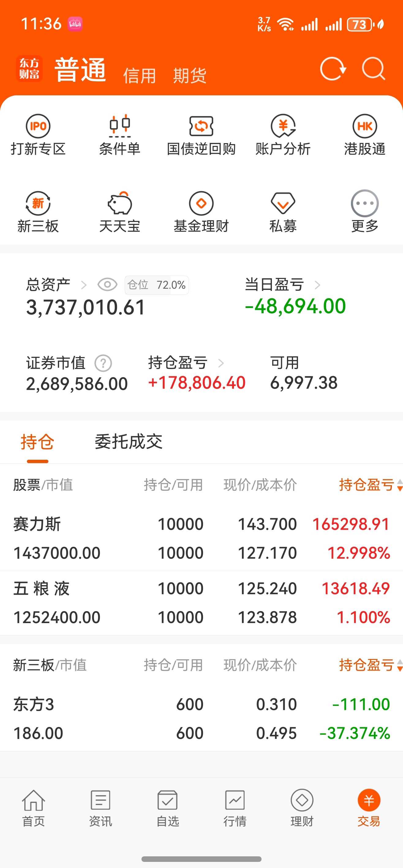
Task: Open 天天宝 piggy bank icon
Action: tap(119, 203)
